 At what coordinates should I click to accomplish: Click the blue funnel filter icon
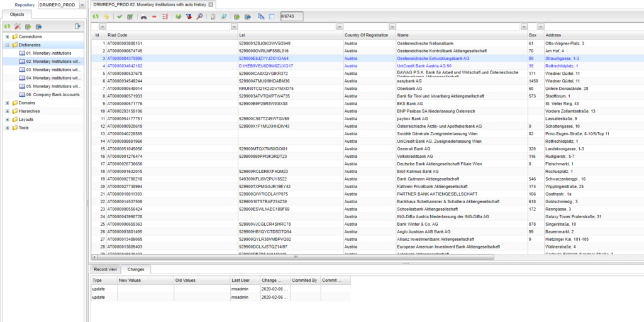coord(189,17)
